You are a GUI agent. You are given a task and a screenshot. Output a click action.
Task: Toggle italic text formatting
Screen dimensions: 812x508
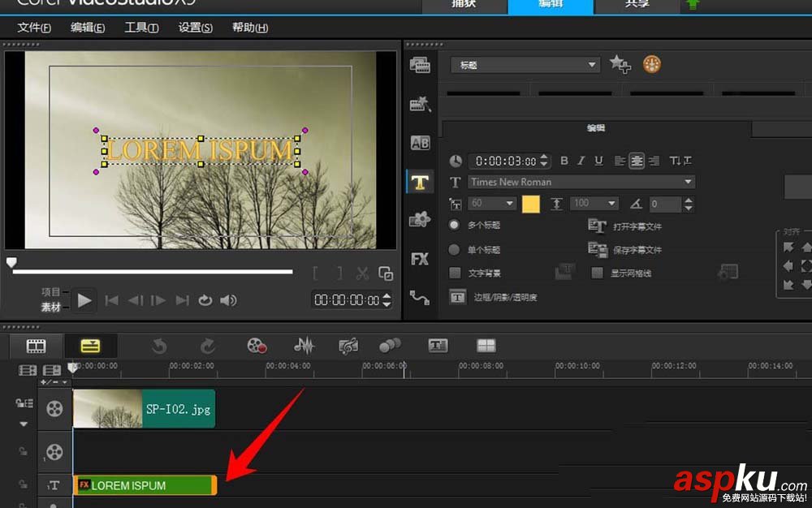pyautogui.click(x=581, y=161)
